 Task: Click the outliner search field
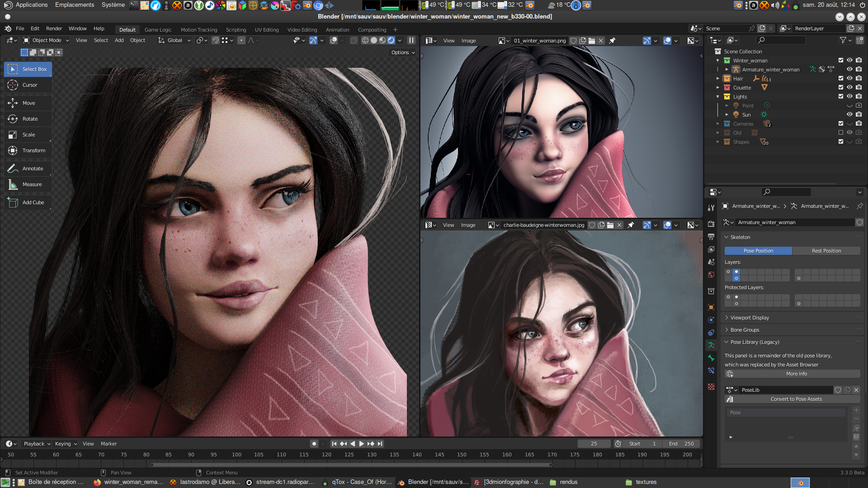781,40
